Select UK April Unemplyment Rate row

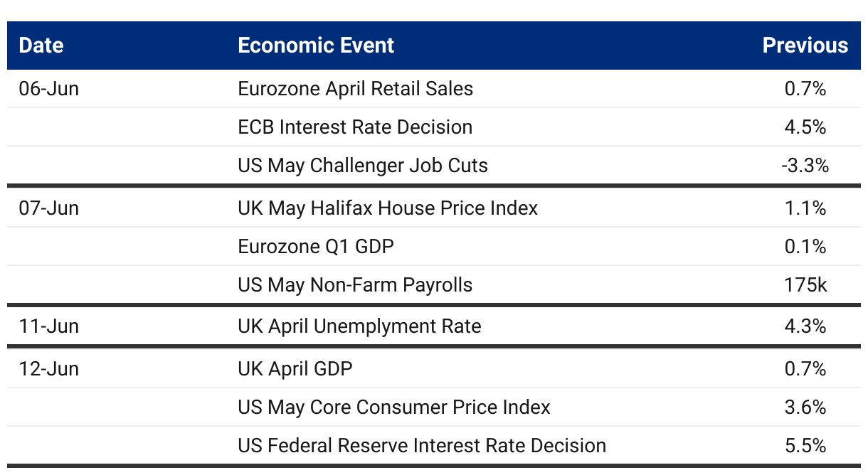[434, 326]
